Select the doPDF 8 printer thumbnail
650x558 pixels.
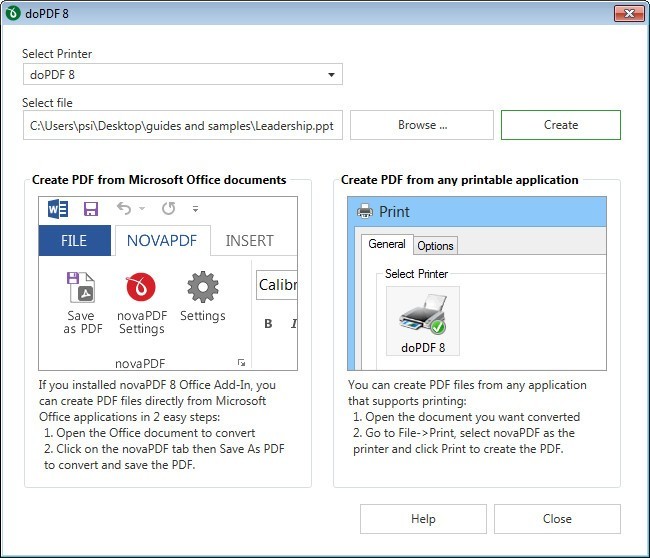coord(423,321)
